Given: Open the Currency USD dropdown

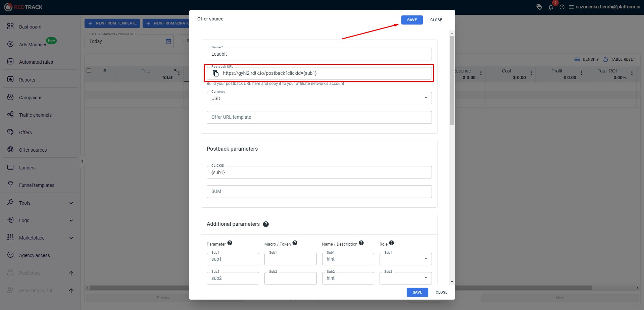Looking at the screenshot, I should click(319, 98).
